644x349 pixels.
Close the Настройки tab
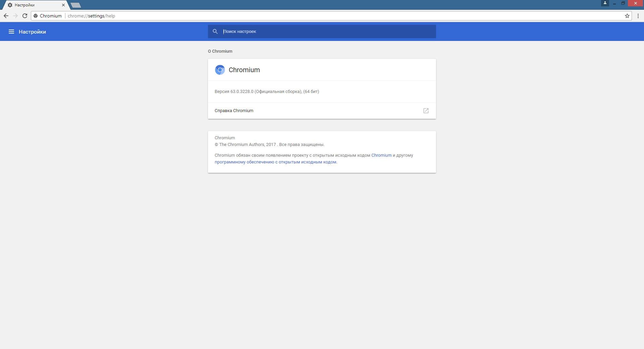point(63,5)
